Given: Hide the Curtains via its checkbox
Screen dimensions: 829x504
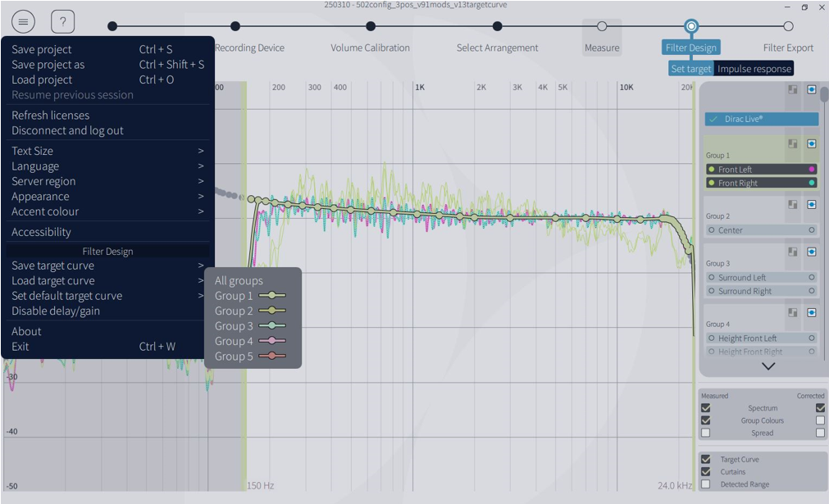Looking at the screenshot, I should 706,472.
